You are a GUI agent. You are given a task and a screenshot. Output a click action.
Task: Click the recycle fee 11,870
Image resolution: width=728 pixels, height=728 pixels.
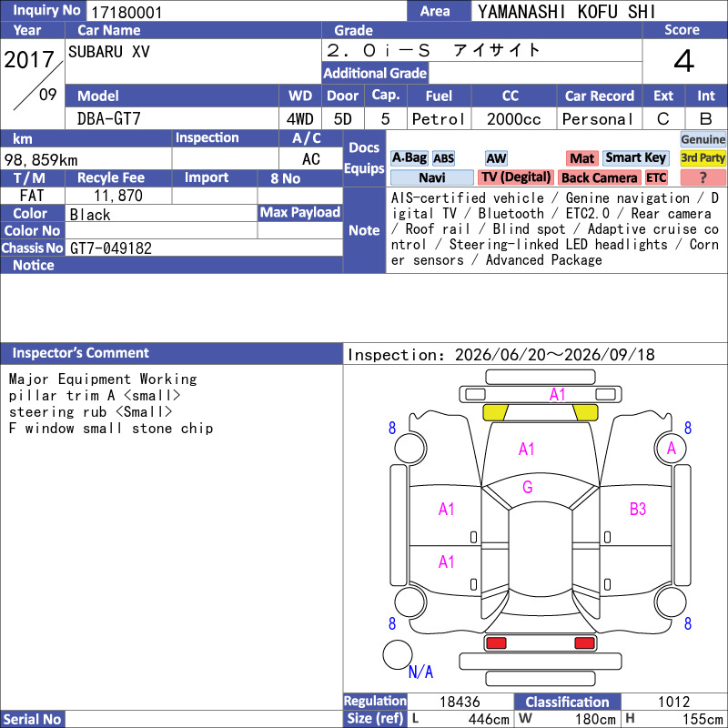[x=118, y=196]
